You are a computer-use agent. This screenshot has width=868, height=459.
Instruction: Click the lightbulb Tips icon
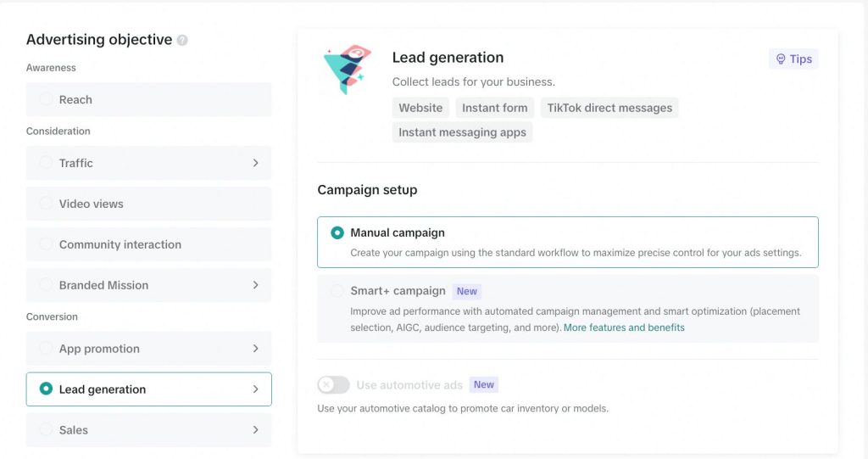tap(781, 59)
